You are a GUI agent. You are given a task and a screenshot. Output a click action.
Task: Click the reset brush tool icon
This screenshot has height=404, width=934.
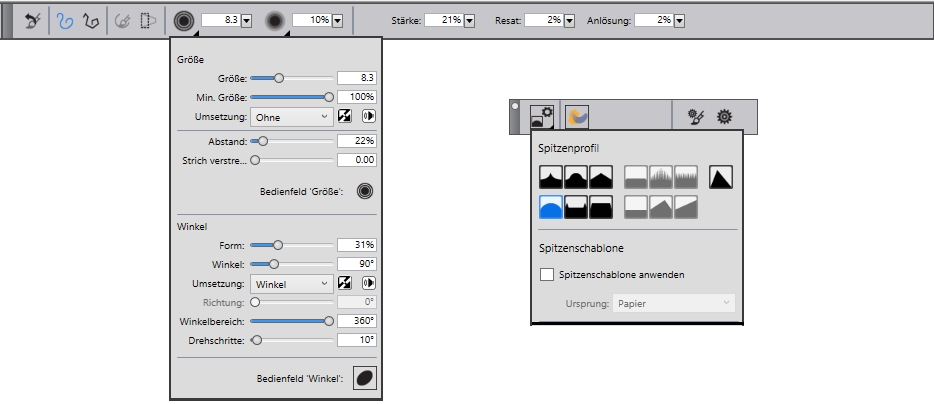(32, 20)
